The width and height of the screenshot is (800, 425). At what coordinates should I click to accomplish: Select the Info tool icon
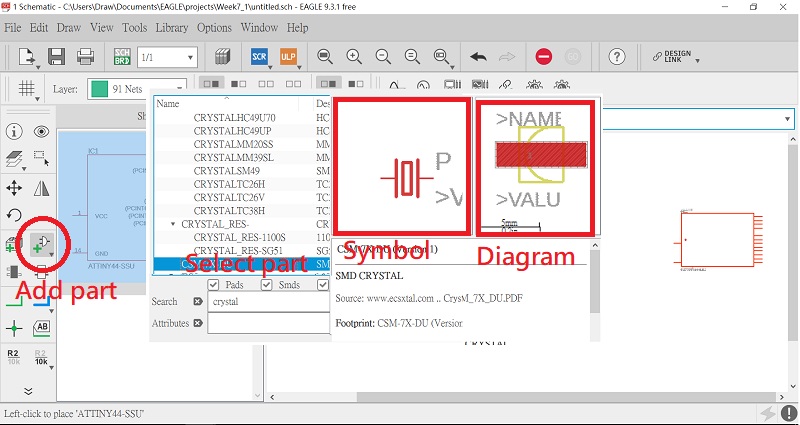(14, 132)
